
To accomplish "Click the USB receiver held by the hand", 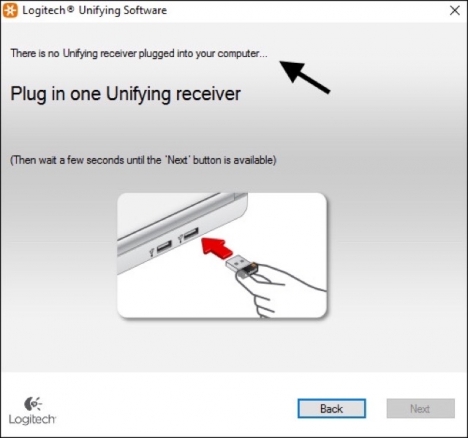I will [242, 267].
